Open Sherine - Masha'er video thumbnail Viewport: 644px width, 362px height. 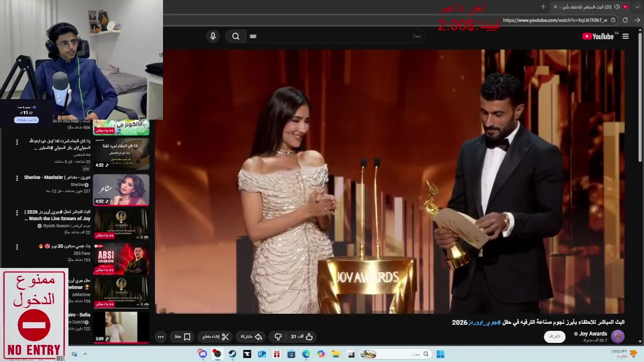tap(121, 190)
